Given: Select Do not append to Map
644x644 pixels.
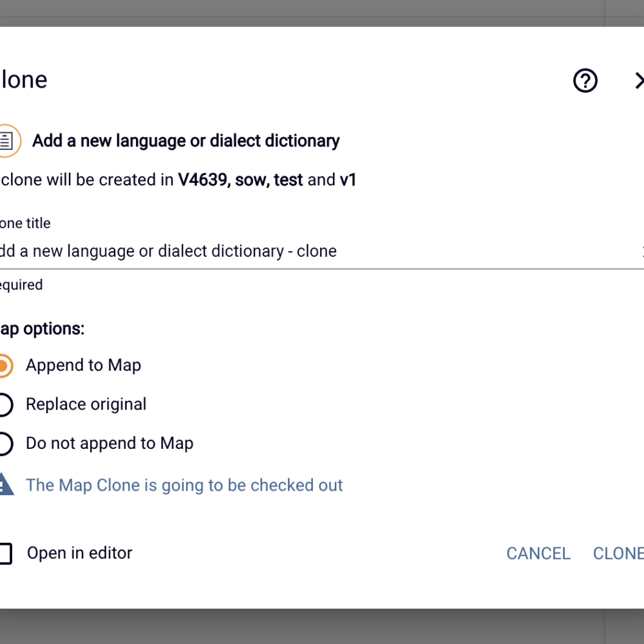Looking at the screenshot, I should pyautogui.click(x=5, y=444).
